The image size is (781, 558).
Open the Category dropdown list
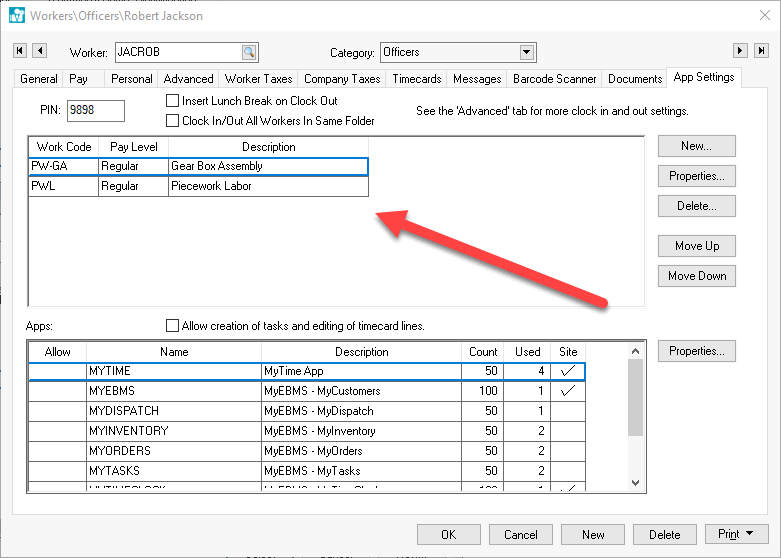[527, 52]
